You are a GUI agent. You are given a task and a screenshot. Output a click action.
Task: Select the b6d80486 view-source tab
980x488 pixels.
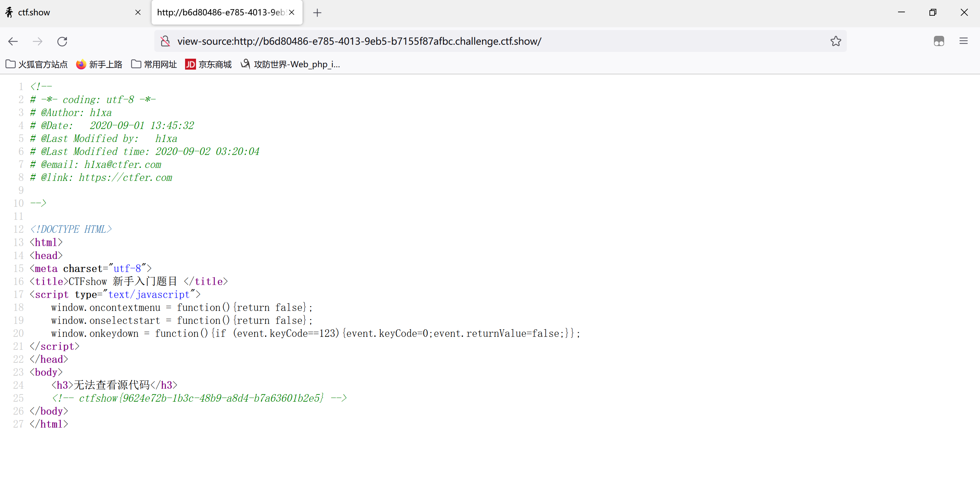click(227, 13)
